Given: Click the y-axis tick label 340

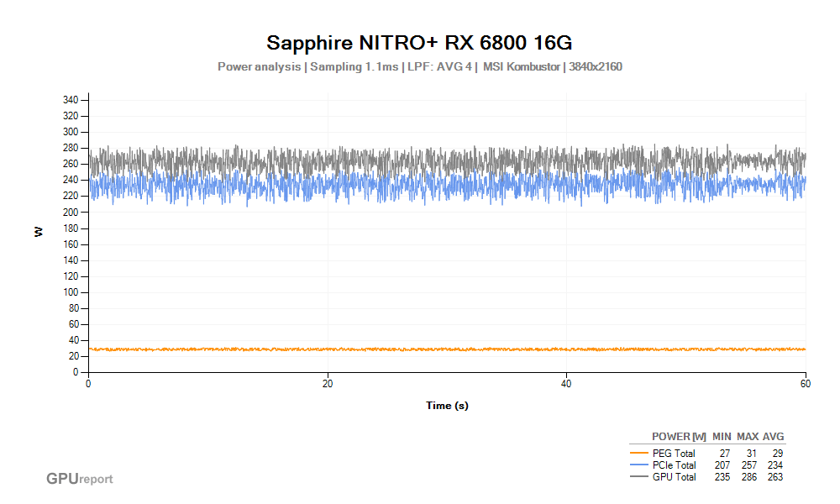Looking at the screenshot, I should point(71,100).
